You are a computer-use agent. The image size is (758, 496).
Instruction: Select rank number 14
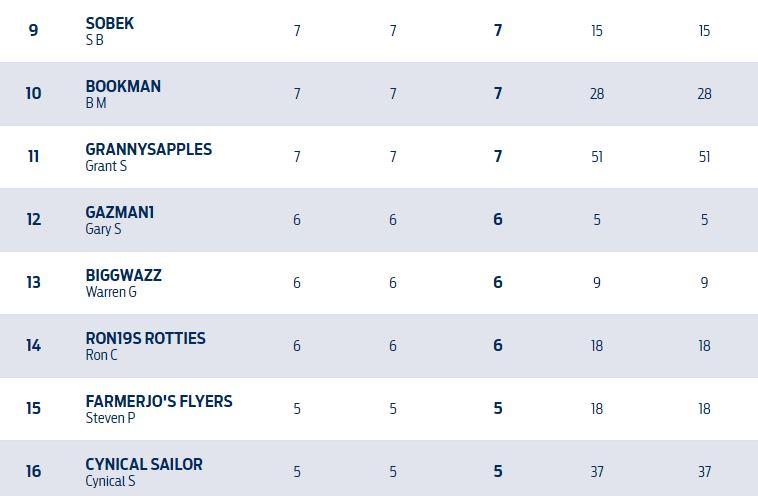[x=33, y=346]
